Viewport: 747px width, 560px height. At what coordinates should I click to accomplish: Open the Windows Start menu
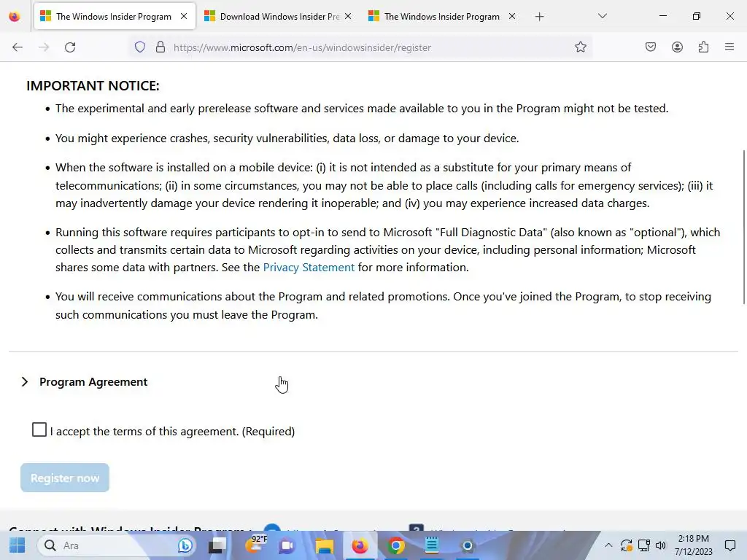coord(18,545)
